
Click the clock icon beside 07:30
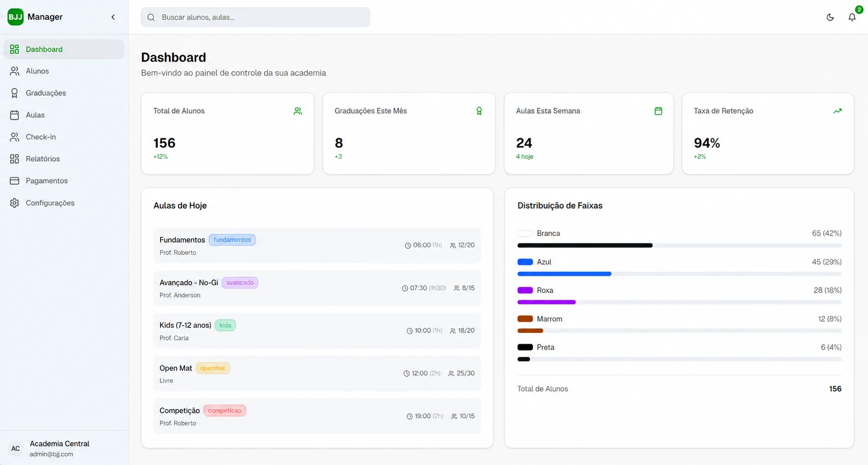(405, 288)
